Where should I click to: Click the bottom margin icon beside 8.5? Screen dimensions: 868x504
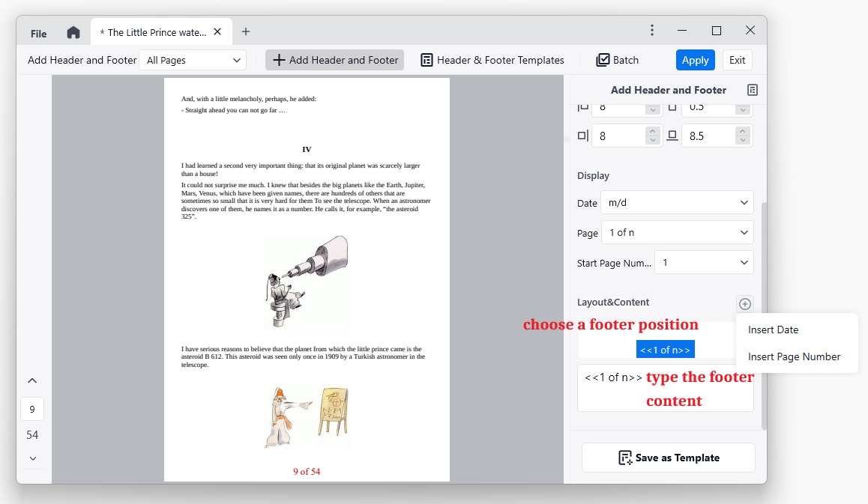pyautogui.click(x=672, y=136)
